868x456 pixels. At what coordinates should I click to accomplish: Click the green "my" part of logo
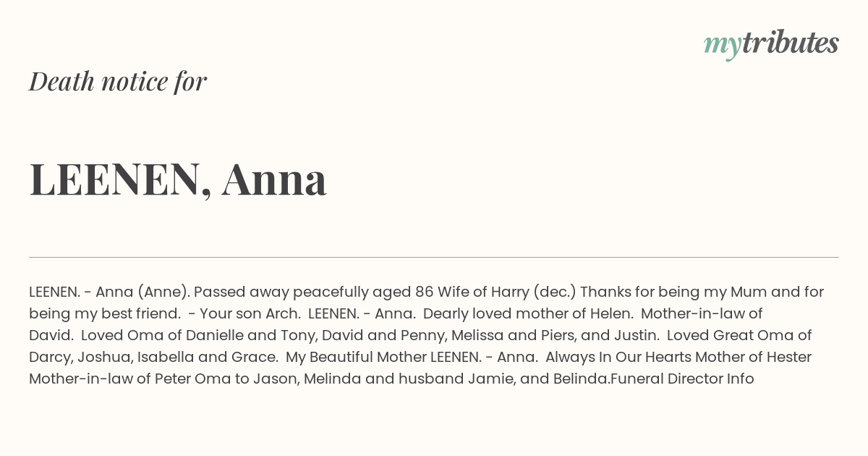tap(723, 46)
